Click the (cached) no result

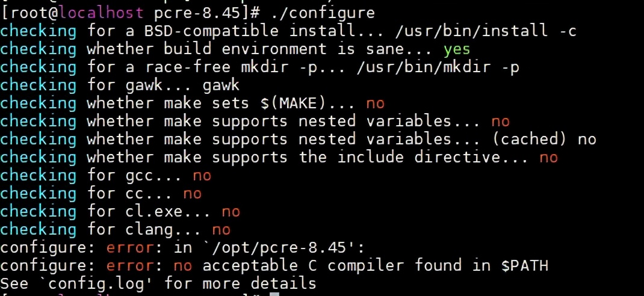point(543,140)
